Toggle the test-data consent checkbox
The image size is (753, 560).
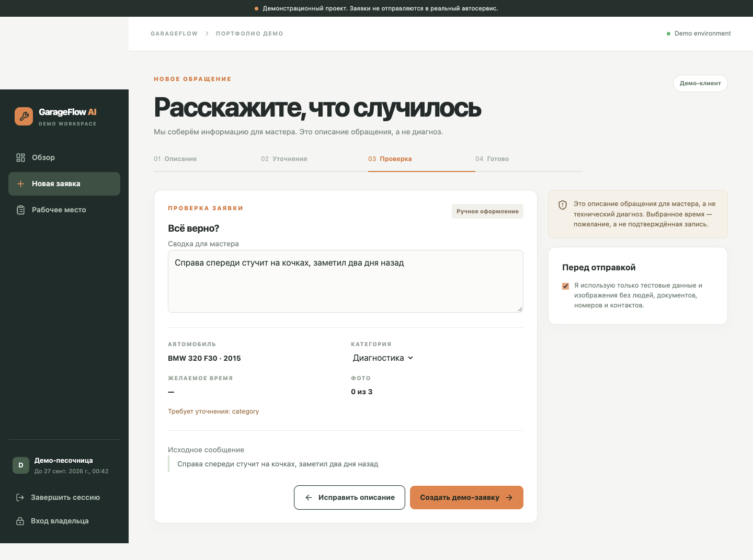pyautogui.click(x=565, y=286)
